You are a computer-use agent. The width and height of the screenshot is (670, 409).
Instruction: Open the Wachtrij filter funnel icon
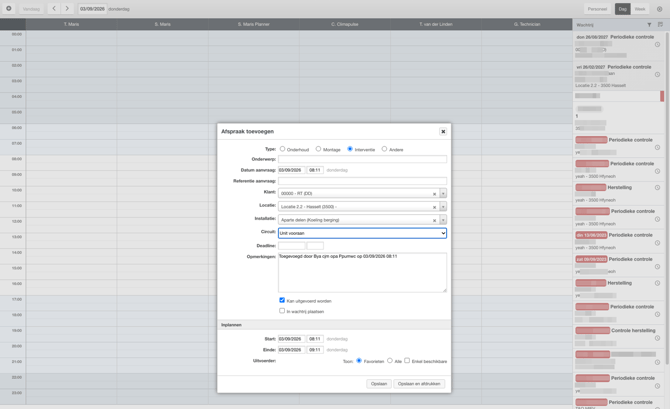[649, 25]
